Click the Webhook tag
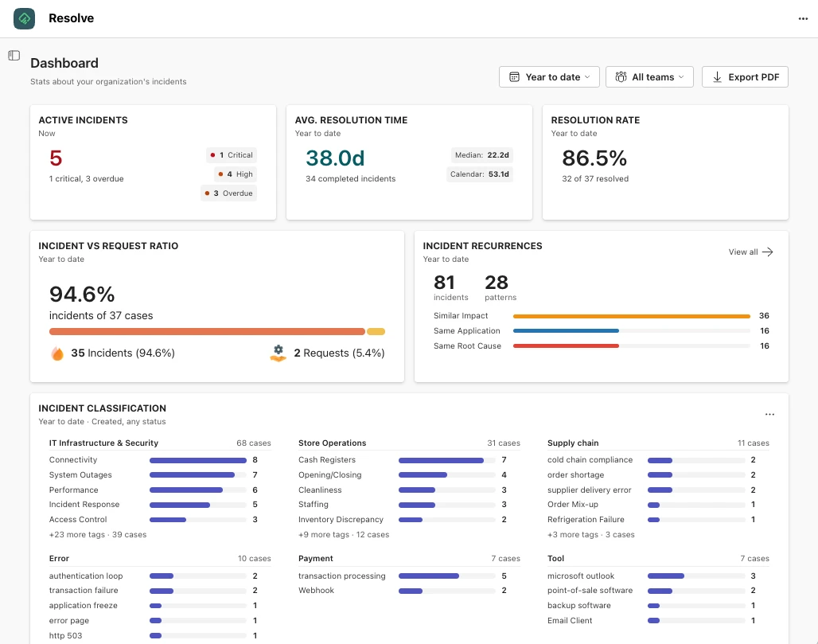The width and height of the screenshot is (818, 644). [316, 590]
